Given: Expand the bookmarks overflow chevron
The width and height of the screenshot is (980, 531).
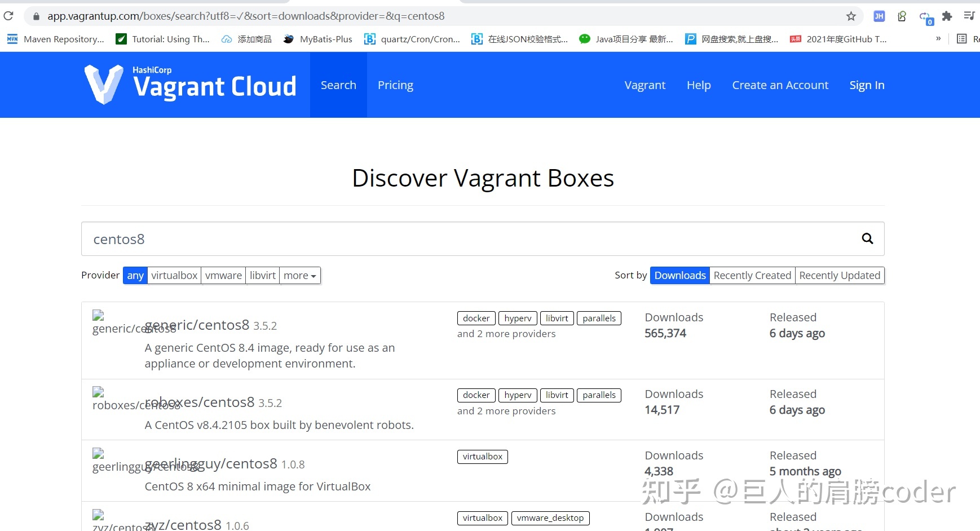Looking at the screenshot, I should [x=938, y=39].
